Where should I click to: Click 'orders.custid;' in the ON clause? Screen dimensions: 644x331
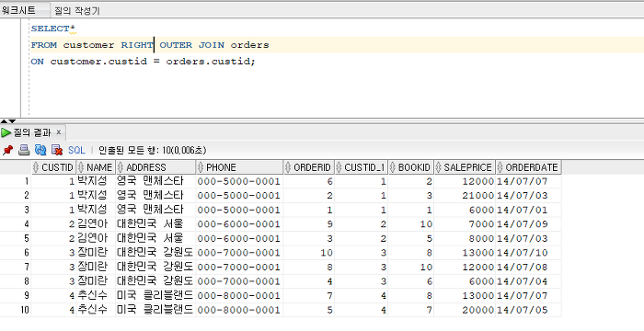click(211, 62)
